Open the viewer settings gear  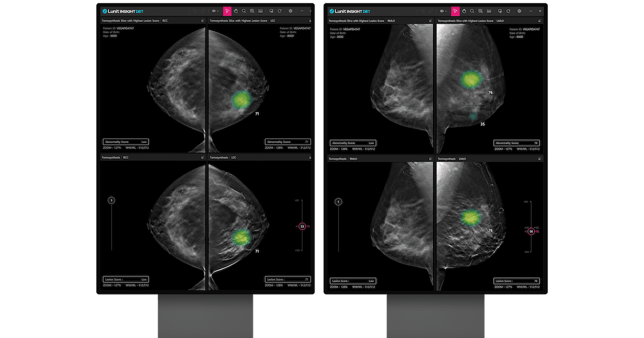click(x=290, y=11)
